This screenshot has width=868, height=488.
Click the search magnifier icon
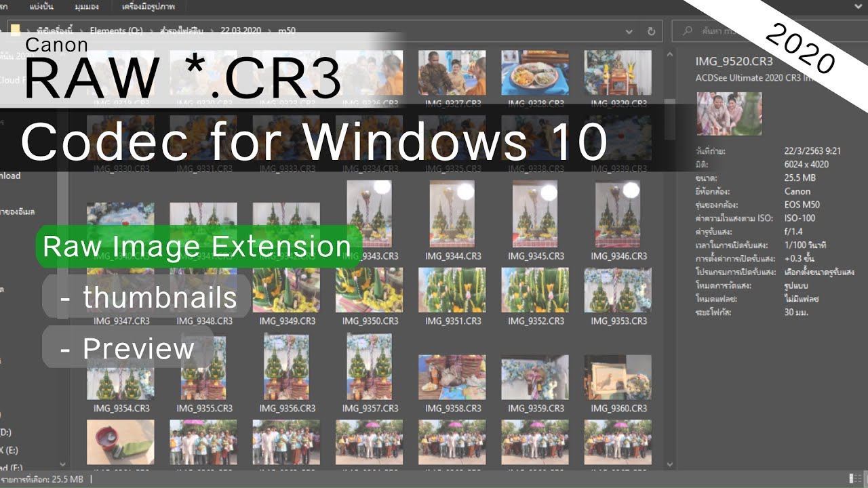click(688, 31)
